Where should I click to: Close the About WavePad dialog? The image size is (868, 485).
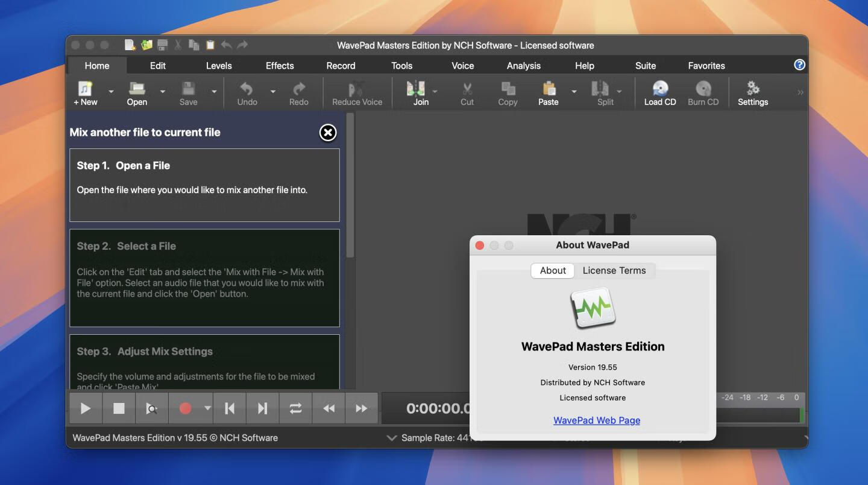(480, 245)
